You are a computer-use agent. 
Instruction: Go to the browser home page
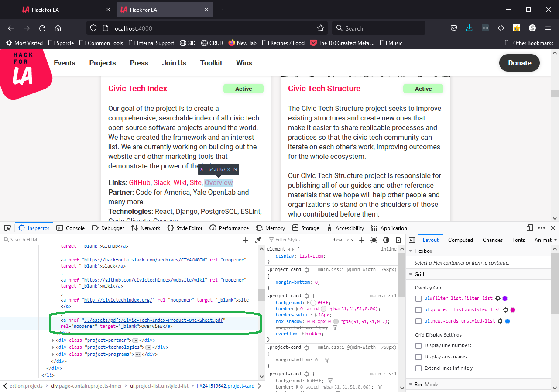[58, 28]
